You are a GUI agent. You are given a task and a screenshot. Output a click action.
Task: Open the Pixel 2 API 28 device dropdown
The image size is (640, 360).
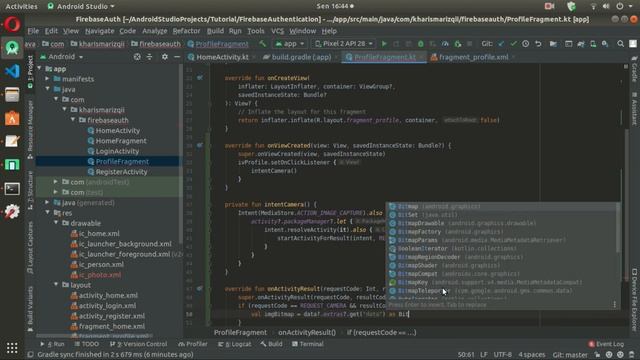coord(344,44)
